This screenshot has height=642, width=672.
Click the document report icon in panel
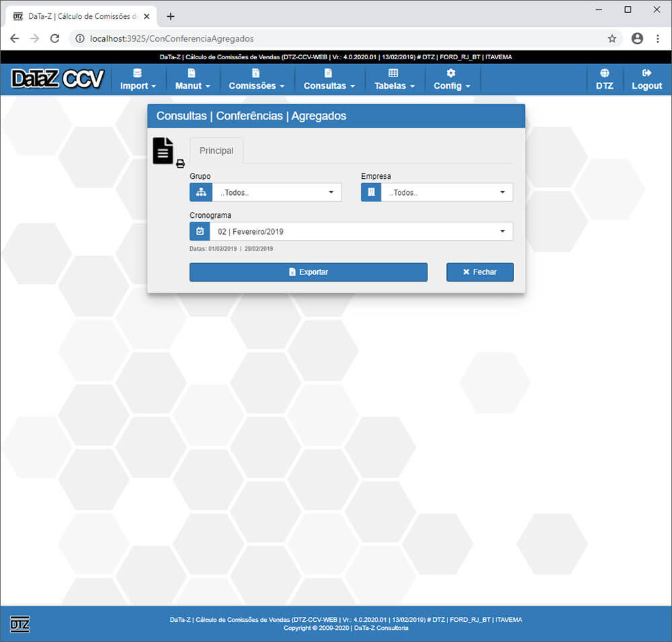point(163,151)
